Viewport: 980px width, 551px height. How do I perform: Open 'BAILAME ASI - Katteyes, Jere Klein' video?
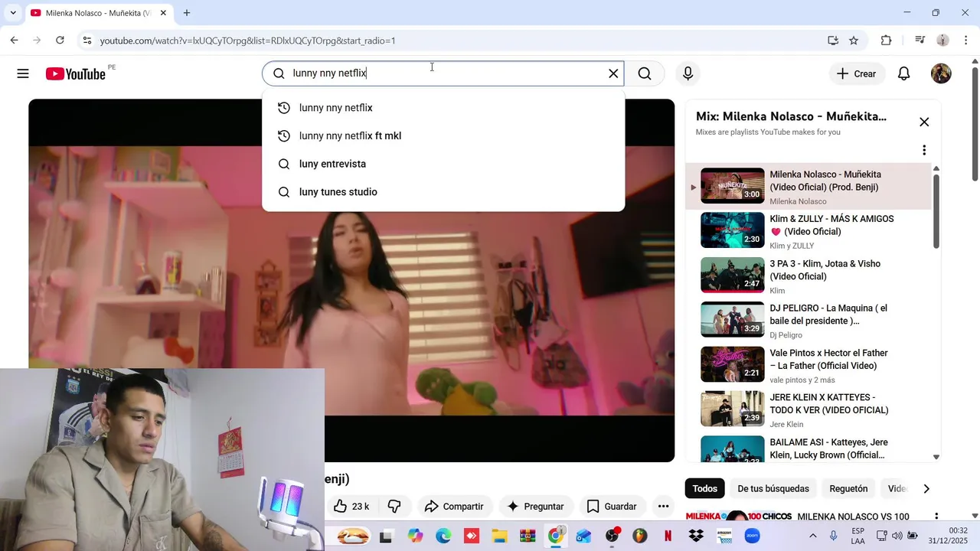click(x=808, y=448)
